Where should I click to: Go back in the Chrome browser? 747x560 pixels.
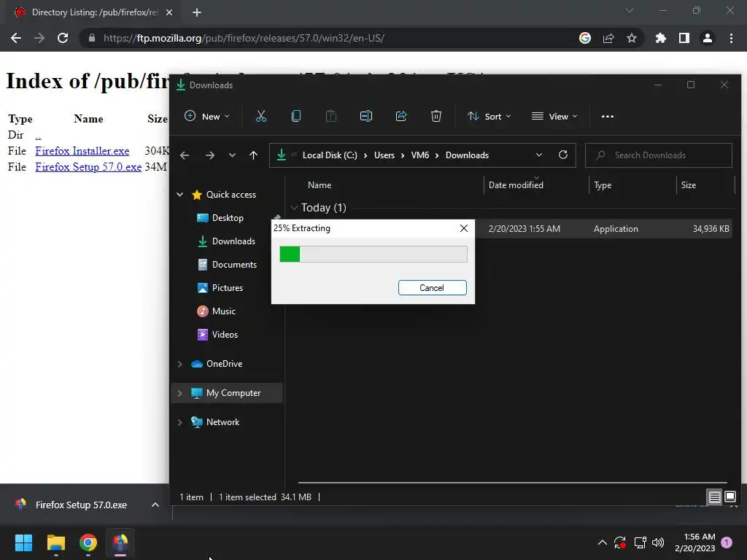pyautogui.click(x=16, y=38)
